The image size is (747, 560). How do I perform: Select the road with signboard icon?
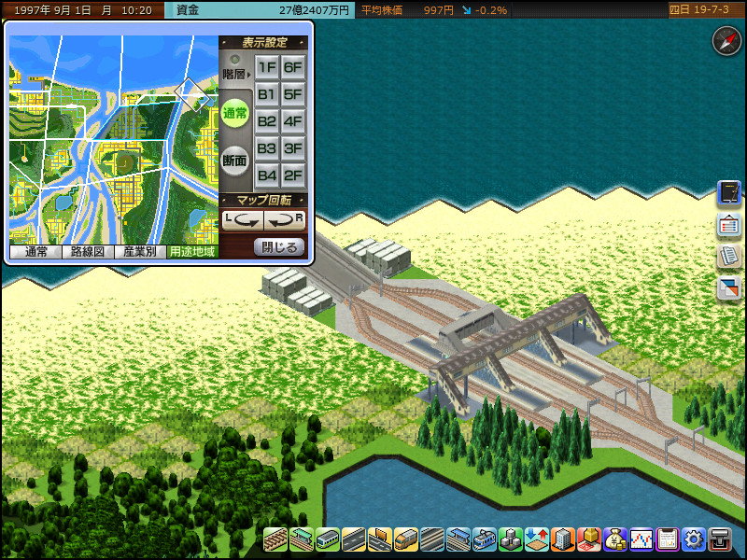point(380,539)
